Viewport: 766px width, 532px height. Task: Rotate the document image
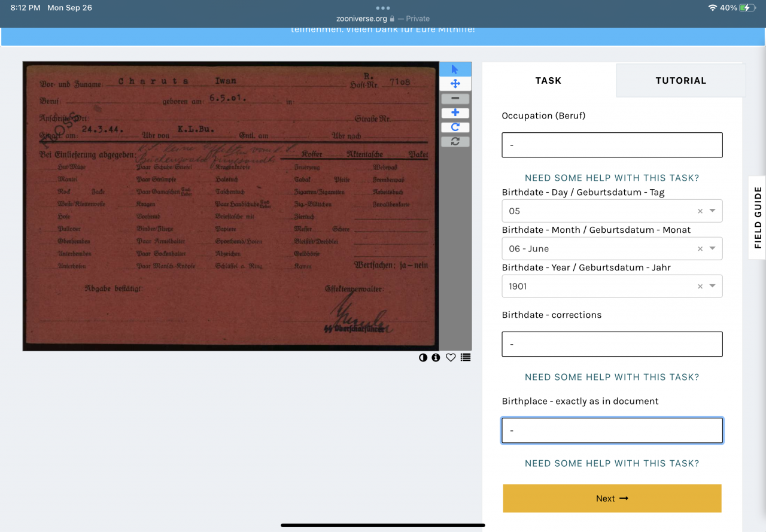pyautogui.click(x=455, y=127)
